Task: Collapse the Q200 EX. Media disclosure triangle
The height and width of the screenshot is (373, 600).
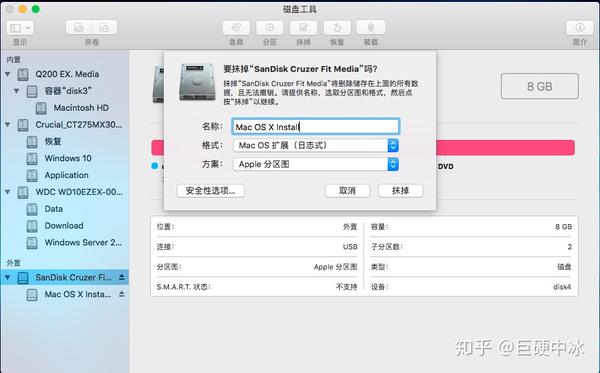Action: 8,74
